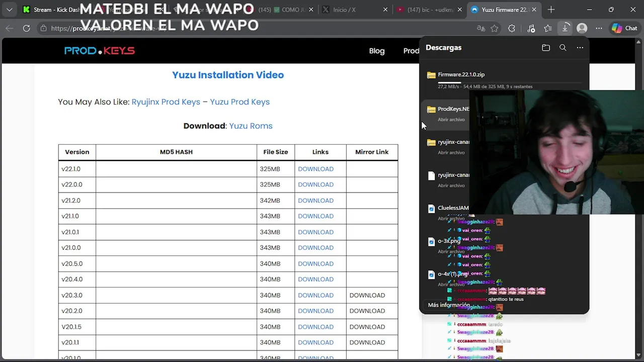Go back with the back arrow
This screenshot has height=362, width=644.
pos(10,28)
